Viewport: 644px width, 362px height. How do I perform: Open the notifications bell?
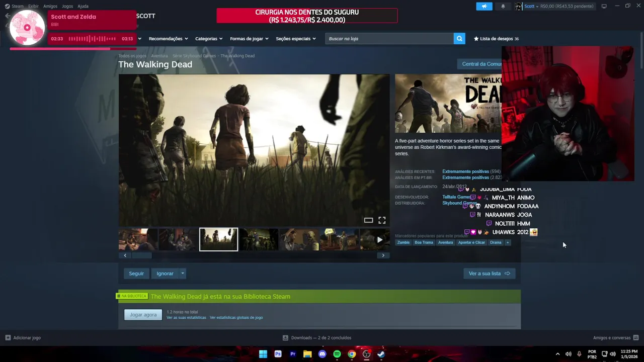coord(503,6)
